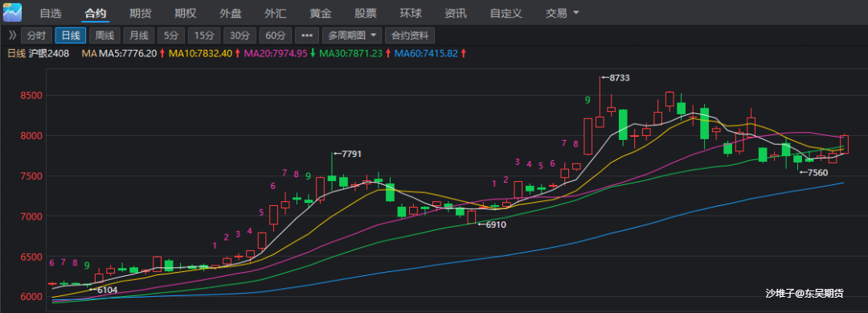This screenshot has height=313, width=868.
Task: Expand the toolbar double-chevron icon
Action: pos(12,35)
